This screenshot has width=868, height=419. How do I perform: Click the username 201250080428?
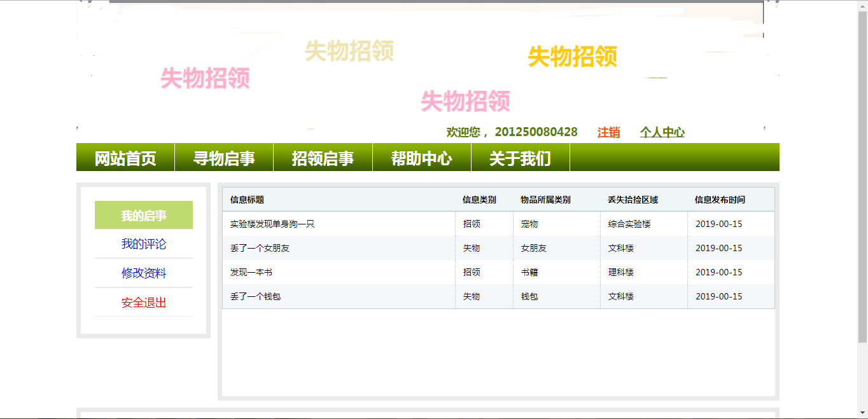[x=536, y=132]
